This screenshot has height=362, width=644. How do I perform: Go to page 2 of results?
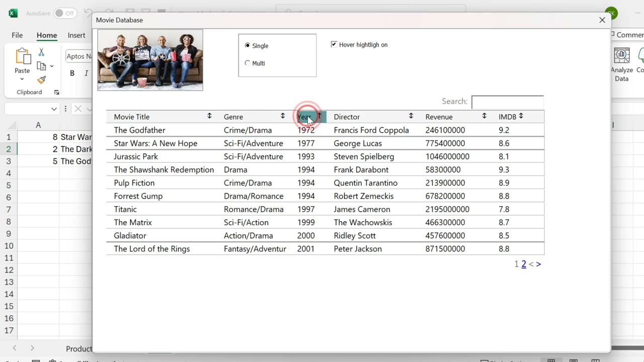tap(524, 264)
